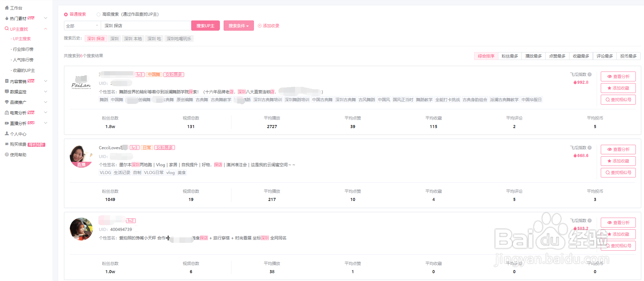Switch to 综合排序 sort tab

486,56
